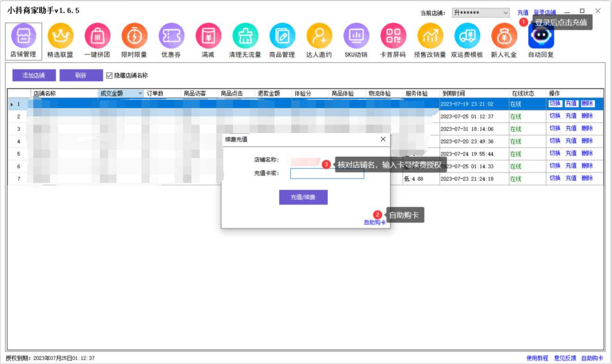Close the 续费充值 dialog
This screenshot has height=364, width=612.
click(383, 139)
